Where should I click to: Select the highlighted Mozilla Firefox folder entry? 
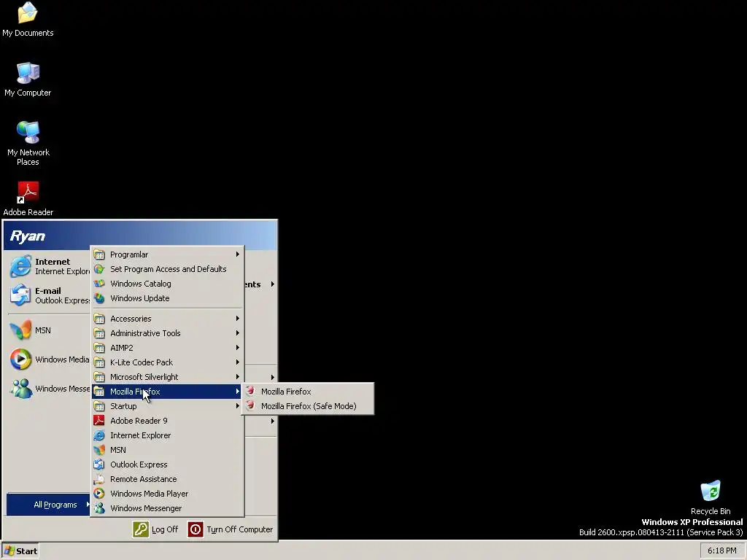(x=168, y=392)
